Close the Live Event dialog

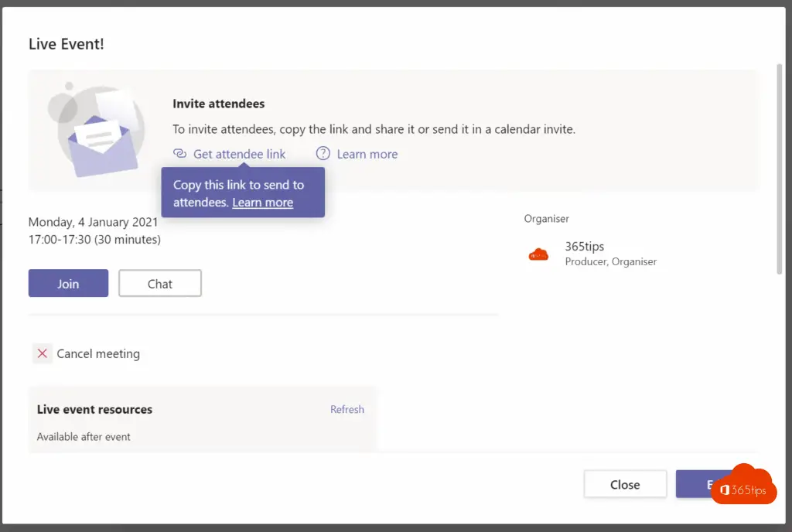624,485
